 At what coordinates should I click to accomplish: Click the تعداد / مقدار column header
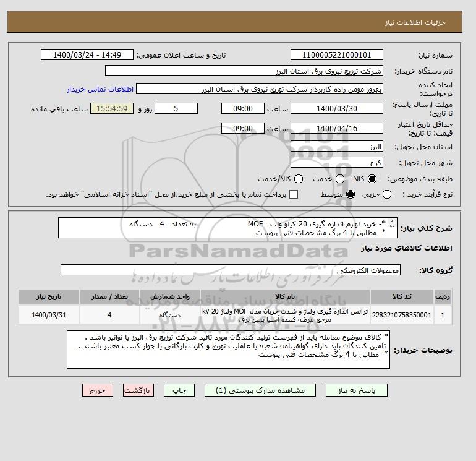pos(109,296)
